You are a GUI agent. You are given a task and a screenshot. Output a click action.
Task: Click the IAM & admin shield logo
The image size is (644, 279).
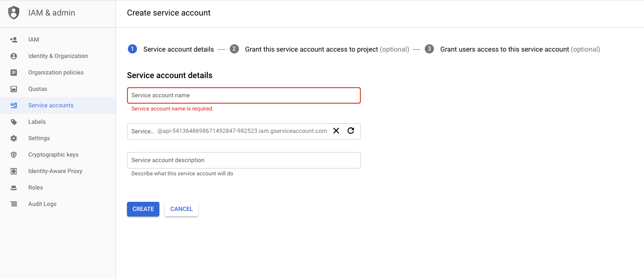point(14,13)
